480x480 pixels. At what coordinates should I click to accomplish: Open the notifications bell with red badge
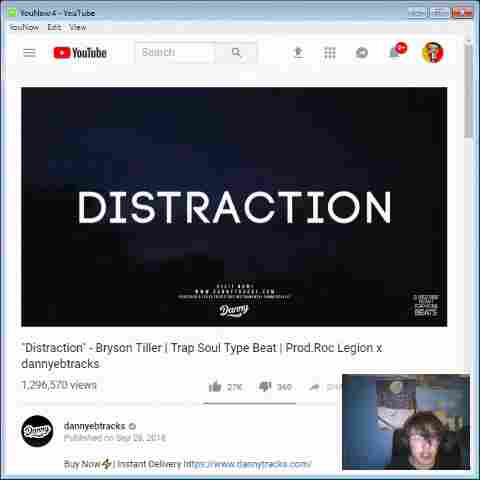click(398, 51)
